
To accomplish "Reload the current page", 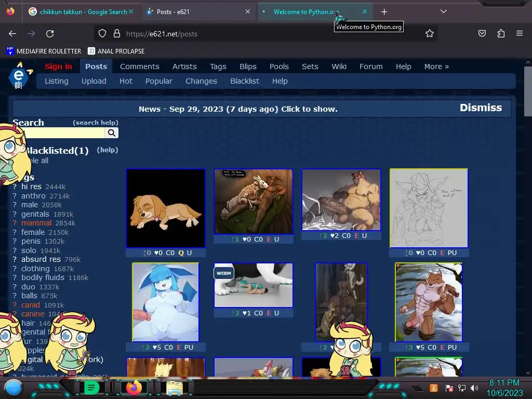I will 50,34.
